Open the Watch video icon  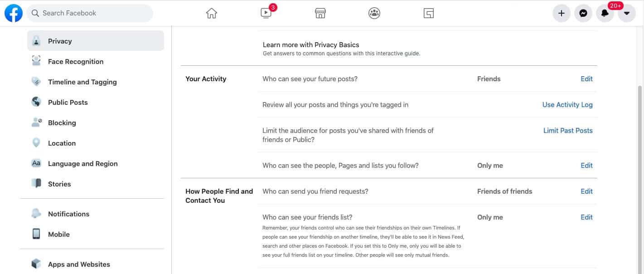point(266,13)
